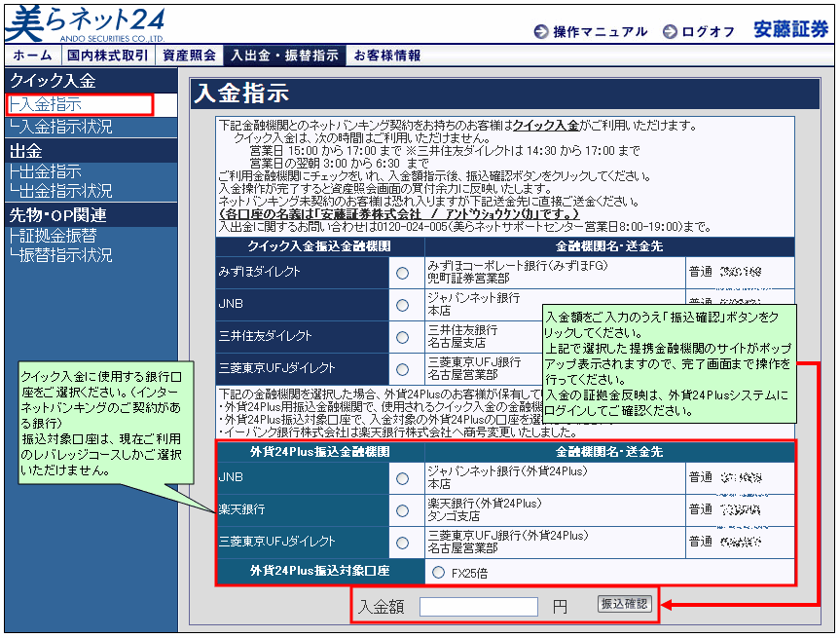
Task: Click the 安藤証券 logo text
Action: click(x=790, y=29)
